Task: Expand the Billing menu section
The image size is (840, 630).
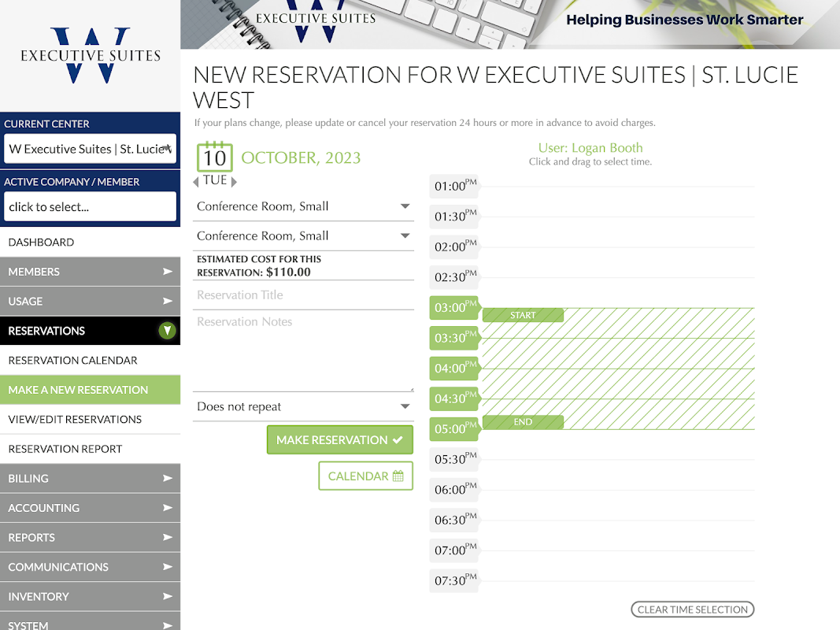Action: pyautogui.click(x=90, y=478)
